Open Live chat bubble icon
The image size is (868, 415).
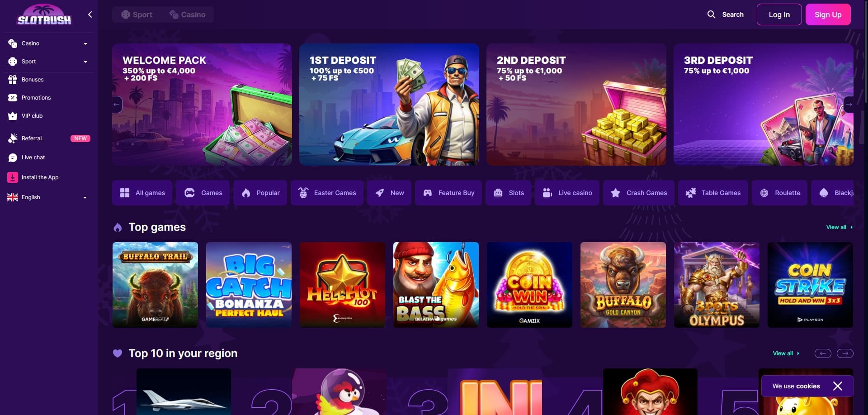[x=13, y=157]
